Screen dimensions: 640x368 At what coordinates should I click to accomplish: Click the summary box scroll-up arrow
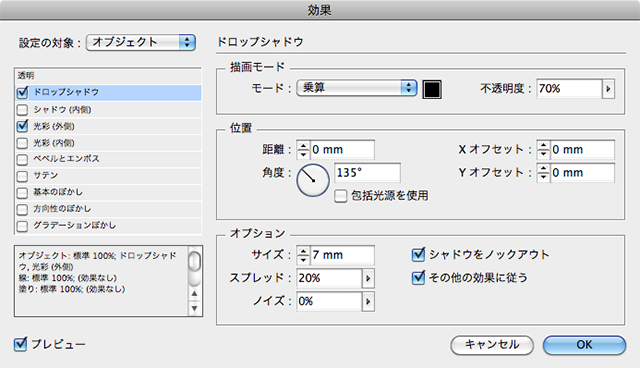[195, 294]
